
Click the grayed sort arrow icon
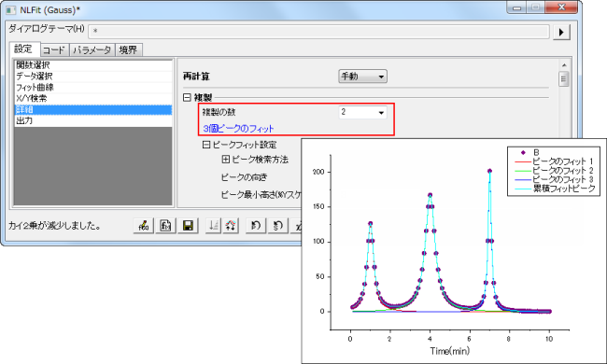(x=213, y=225)
